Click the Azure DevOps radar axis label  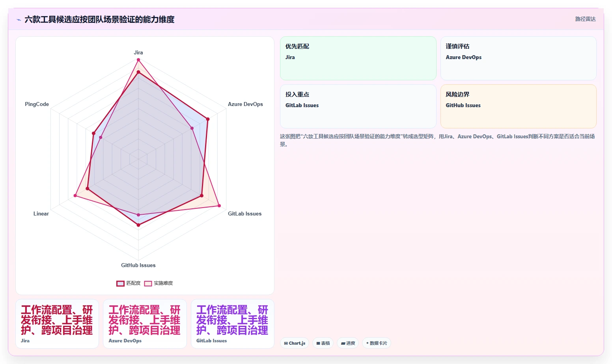[245, 104]
